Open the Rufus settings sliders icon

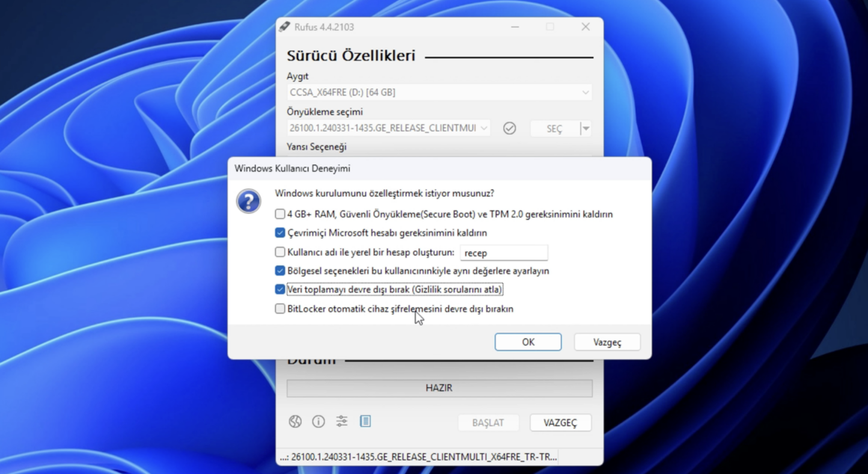341,422
